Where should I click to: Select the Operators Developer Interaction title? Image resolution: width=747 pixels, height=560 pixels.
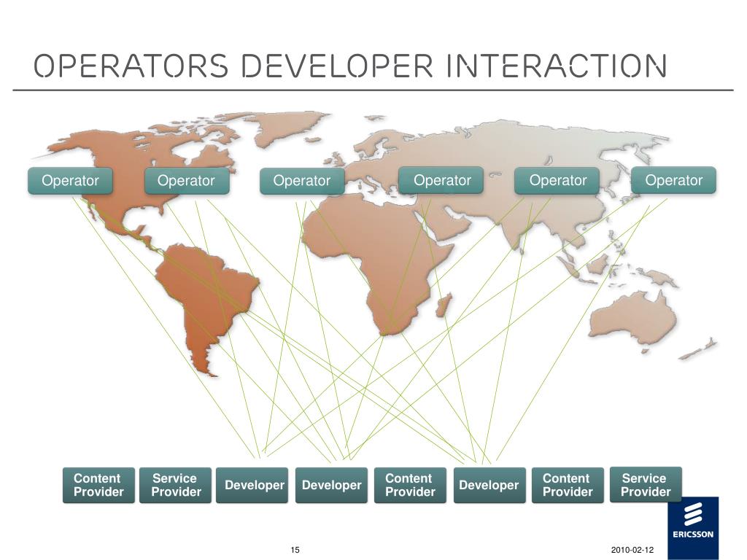350,65
